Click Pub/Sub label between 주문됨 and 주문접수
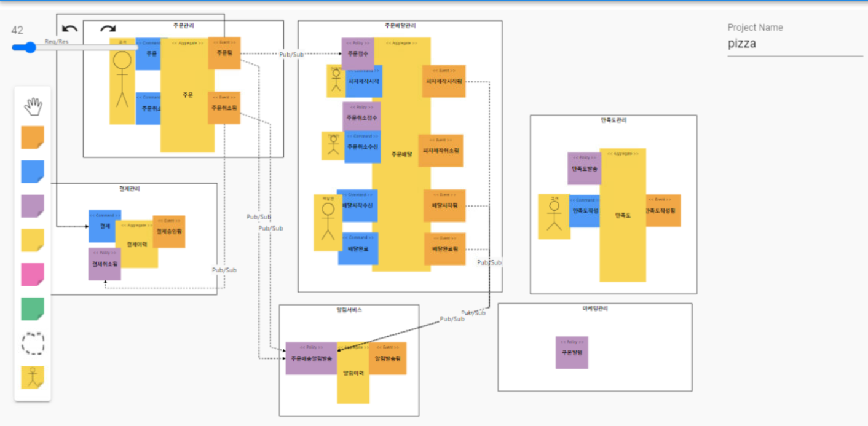868x426 pixels. click(x=291, y=54)
